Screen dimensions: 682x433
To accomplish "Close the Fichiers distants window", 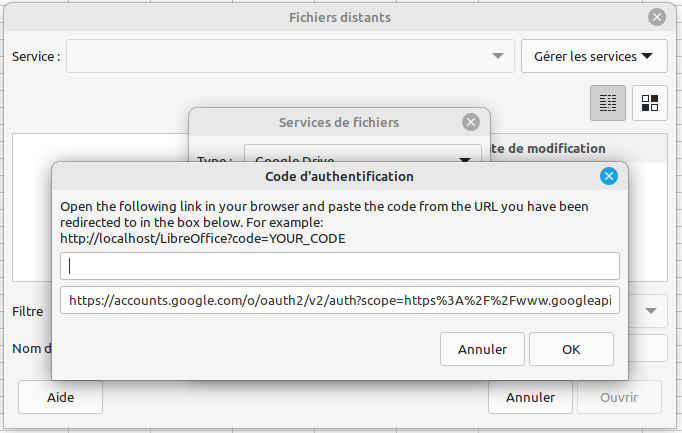I will [656, 17].
